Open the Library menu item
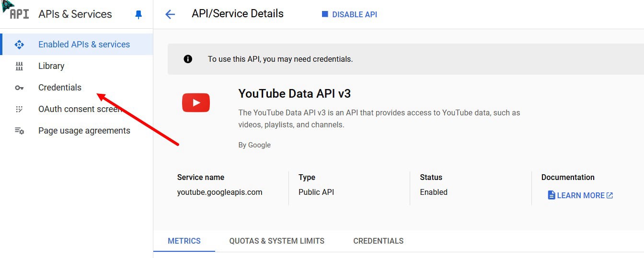The height and width of the screenshot is (258, 644). 77,66
